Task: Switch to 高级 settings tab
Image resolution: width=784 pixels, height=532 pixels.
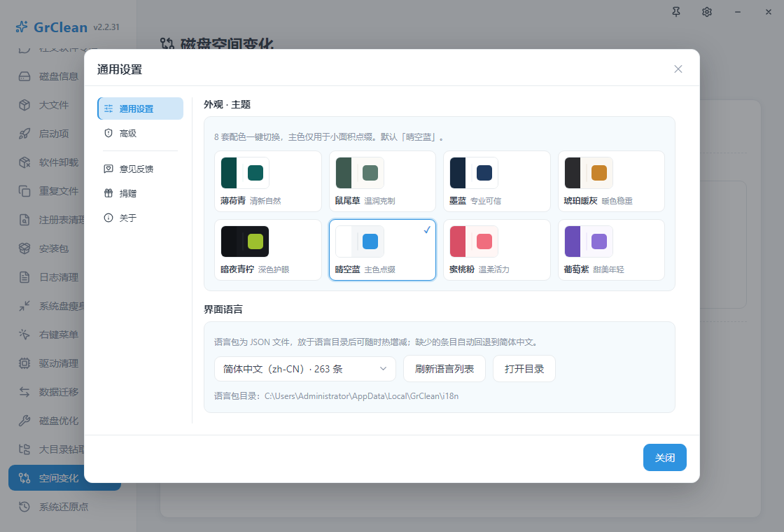Action: [141, 134]
